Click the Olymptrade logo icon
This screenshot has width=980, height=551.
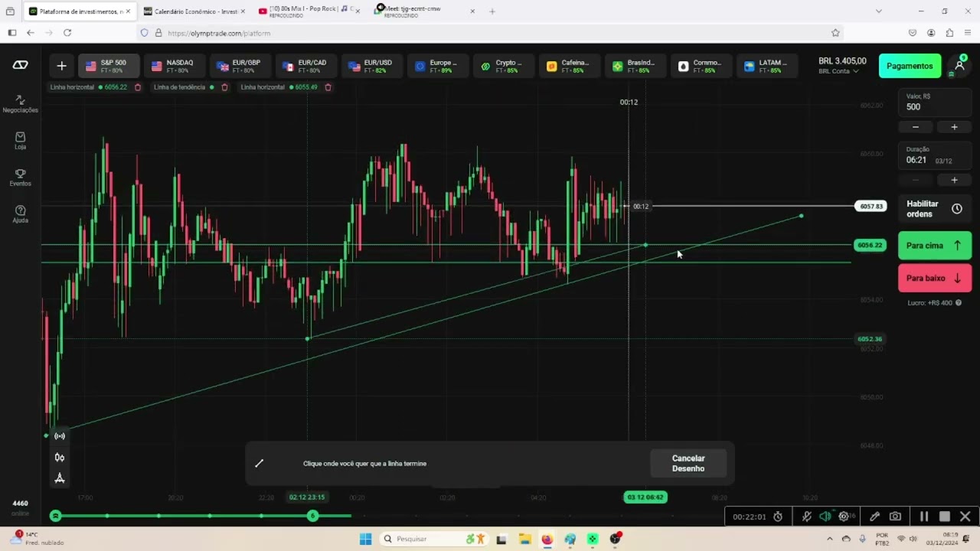pyautogui.click(x=21, y=66)
